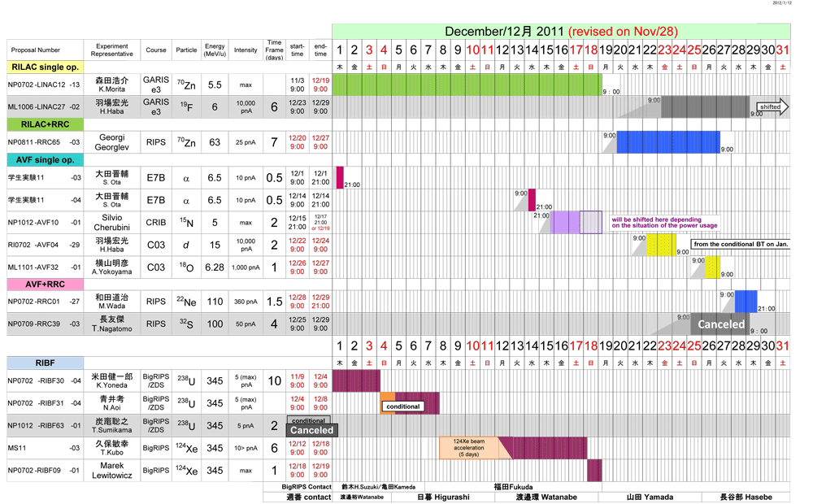Click the maroon bar for NP0702-RIBF30

click(x=356, y=380)
